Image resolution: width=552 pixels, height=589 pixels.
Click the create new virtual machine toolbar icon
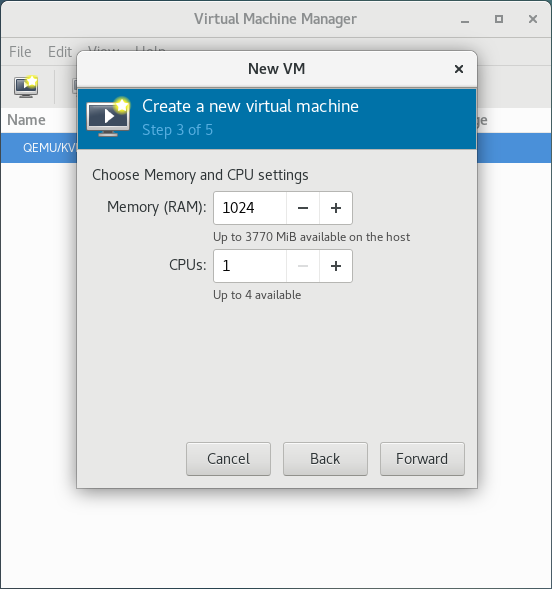[26, 86]
